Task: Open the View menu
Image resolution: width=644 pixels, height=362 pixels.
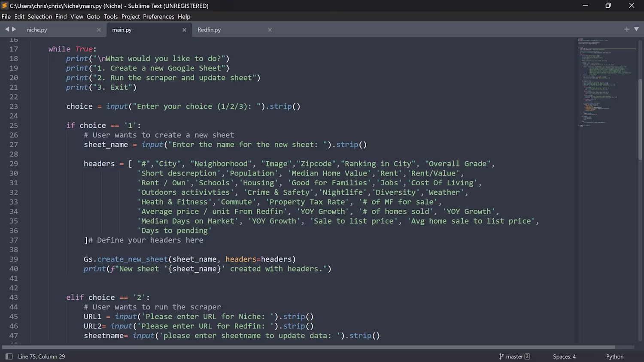Action: point(77,16)
